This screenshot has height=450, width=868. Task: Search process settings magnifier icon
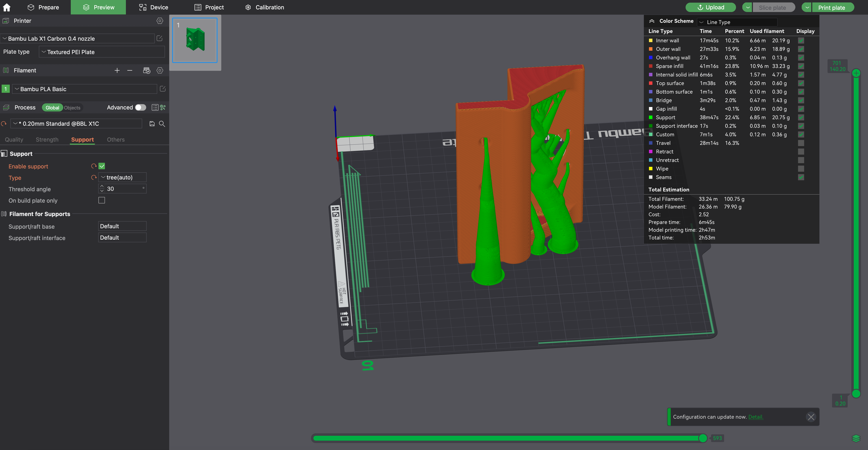(162, 124)
